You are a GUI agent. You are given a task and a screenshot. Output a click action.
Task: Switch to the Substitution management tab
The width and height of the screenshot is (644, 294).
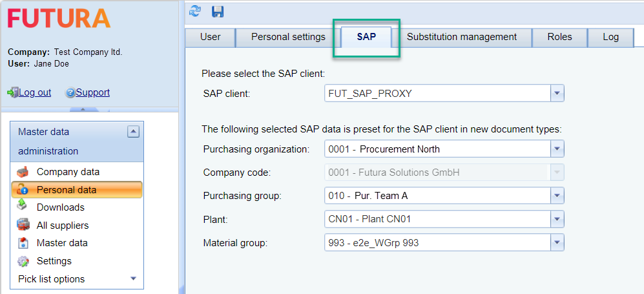pos(461,37)
